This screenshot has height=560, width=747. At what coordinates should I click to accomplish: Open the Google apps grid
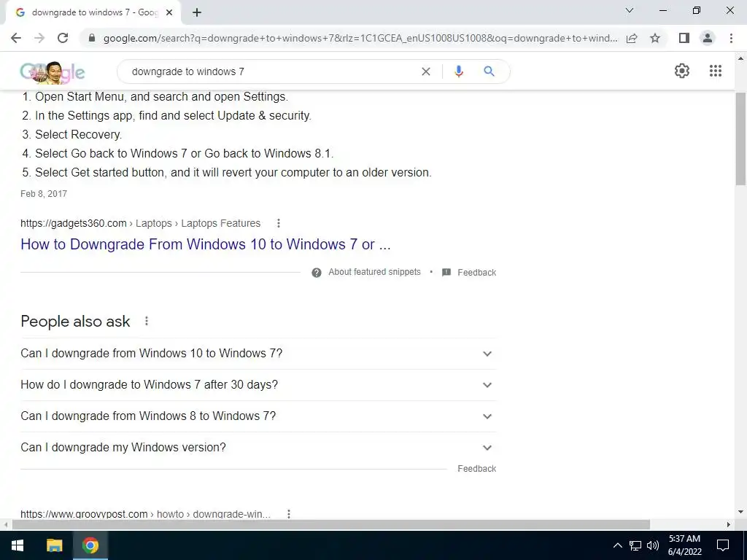pyautogui.click(x=715, y=71)
